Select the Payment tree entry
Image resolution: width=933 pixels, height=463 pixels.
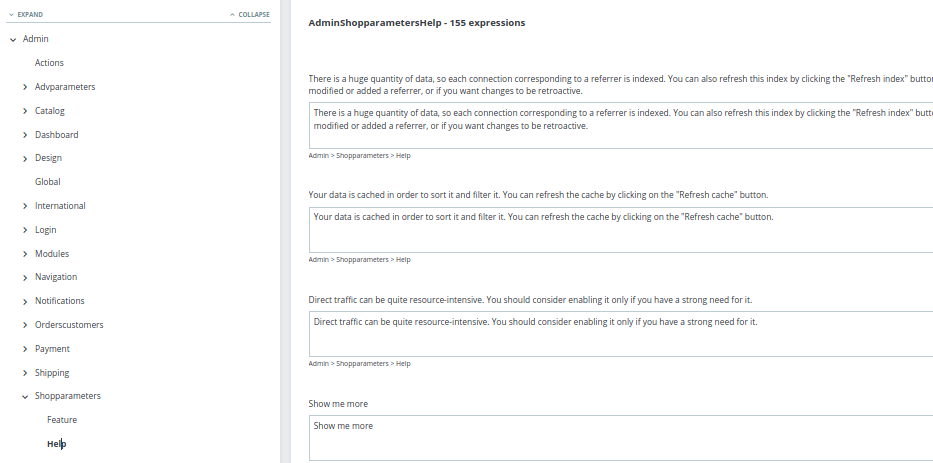click(52, 349)
